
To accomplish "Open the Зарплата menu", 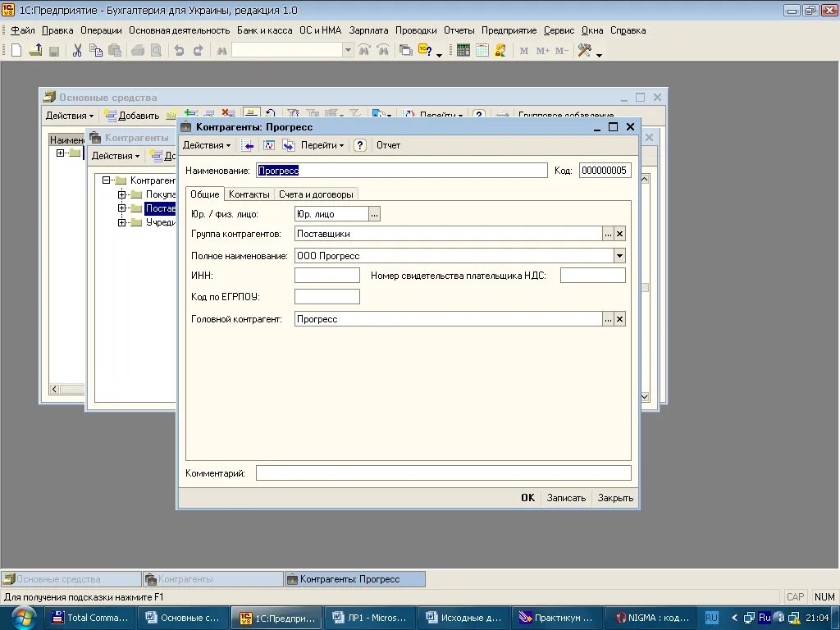I will (368, 30).
